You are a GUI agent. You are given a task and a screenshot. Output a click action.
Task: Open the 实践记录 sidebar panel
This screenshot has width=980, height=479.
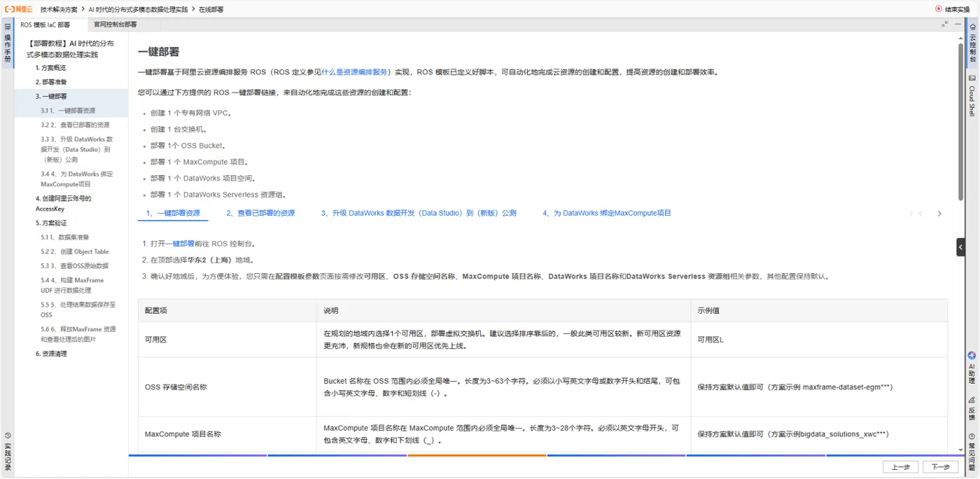(8, 450)
